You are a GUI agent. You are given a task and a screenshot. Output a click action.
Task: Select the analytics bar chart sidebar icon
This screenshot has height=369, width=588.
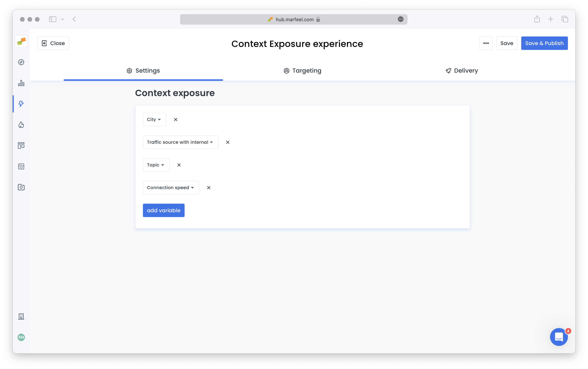(21, 83)
